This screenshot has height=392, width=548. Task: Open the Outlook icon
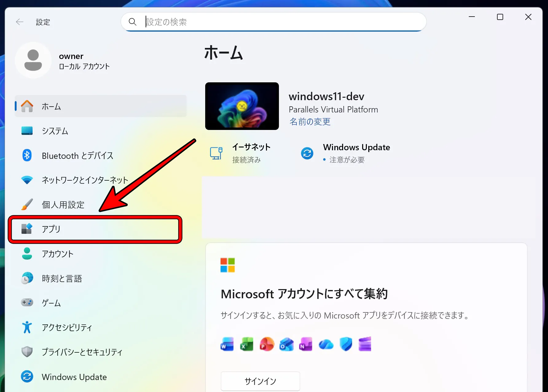(286, 344)
